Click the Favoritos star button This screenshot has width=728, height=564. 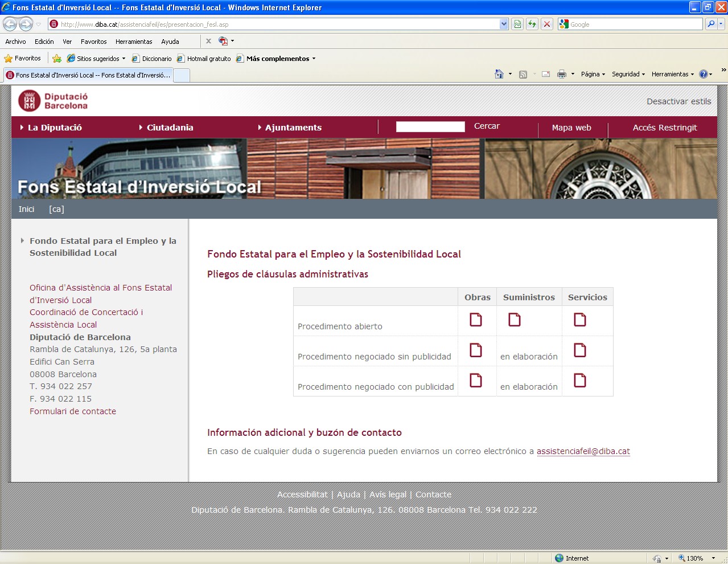[22, 58]
